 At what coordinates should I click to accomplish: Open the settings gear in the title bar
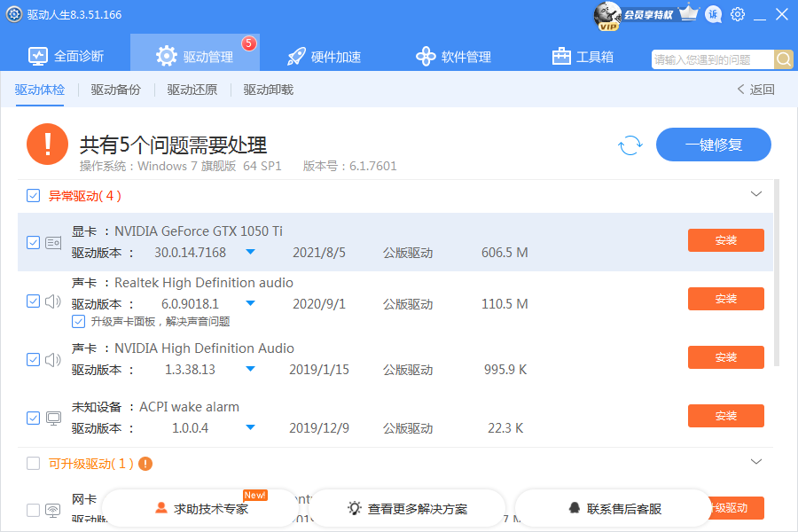pos(738,14)
